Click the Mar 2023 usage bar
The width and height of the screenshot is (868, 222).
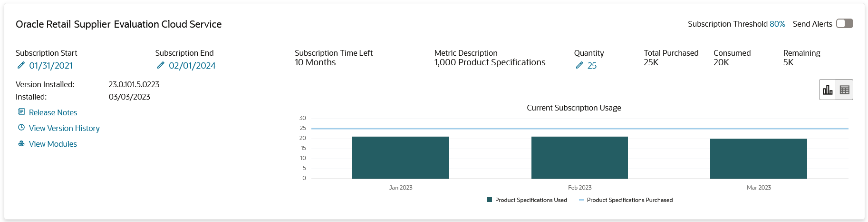[x=759, y=159]
